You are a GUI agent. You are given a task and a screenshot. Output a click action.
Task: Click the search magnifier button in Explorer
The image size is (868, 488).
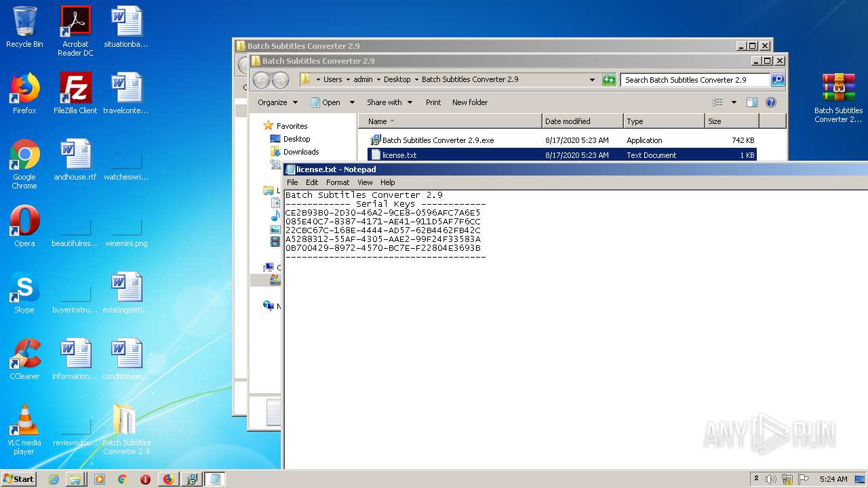tap(778, 79)
